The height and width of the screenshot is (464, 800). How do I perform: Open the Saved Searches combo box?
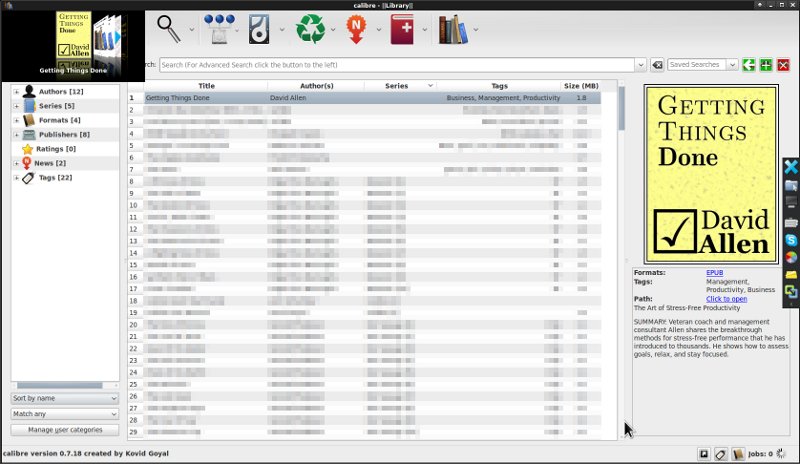point(703,65)
